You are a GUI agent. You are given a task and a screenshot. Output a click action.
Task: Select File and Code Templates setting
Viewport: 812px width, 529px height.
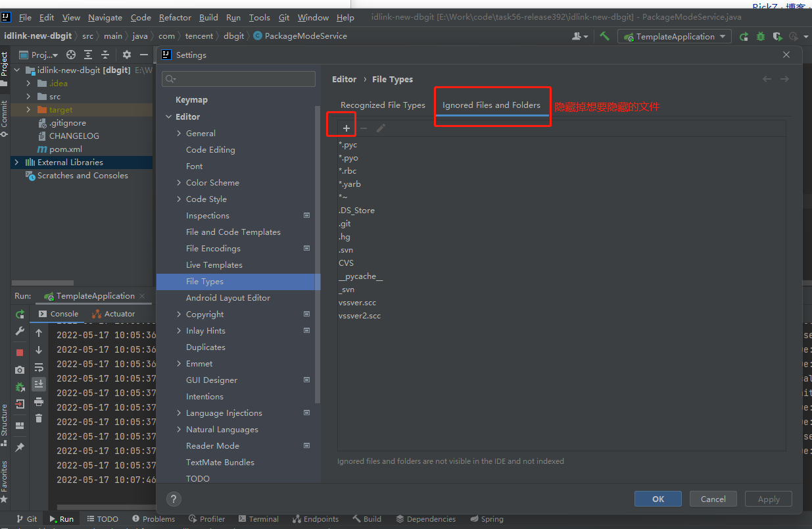pos(233,232)
